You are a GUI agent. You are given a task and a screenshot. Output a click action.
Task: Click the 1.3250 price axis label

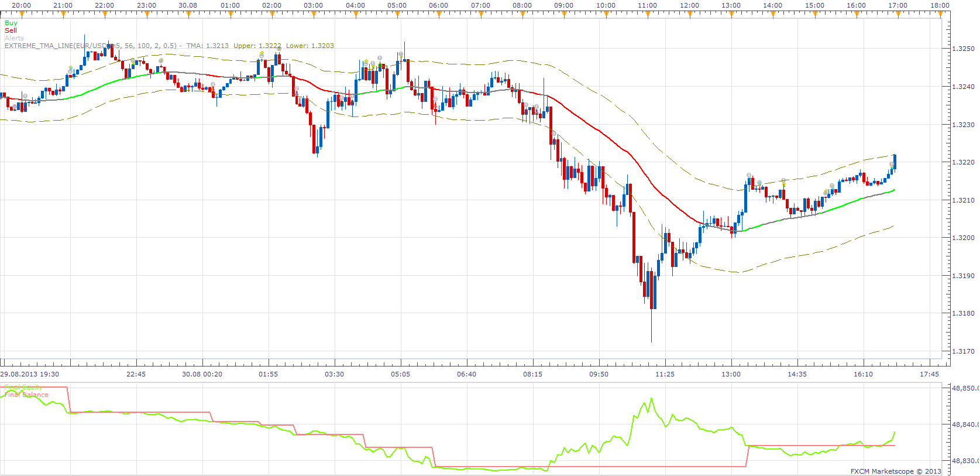coord(964,49)
